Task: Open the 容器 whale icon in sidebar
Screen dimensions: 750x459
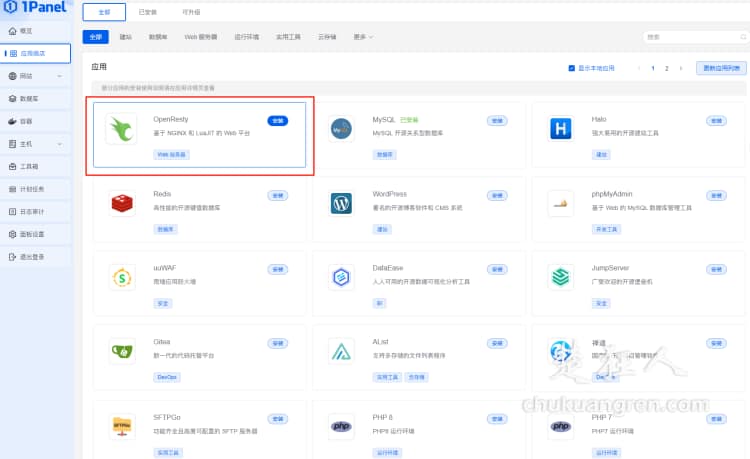Action: [12, 121]
